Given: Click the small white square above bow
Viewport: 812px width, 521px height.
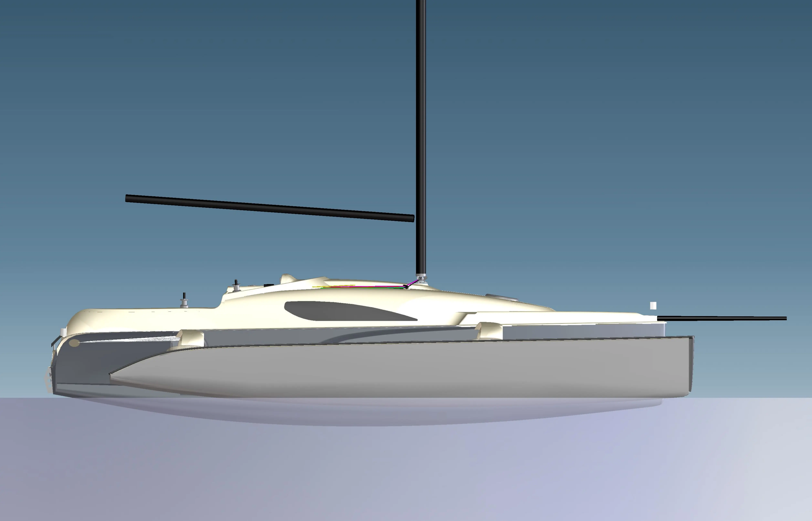Looking at the screenshot, I should pos(653,305).
